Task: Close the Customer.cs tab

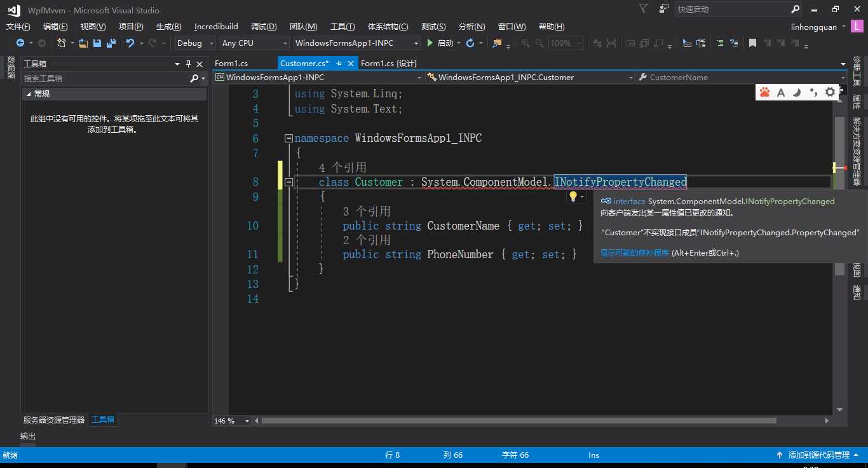Action: click(350, 64)
